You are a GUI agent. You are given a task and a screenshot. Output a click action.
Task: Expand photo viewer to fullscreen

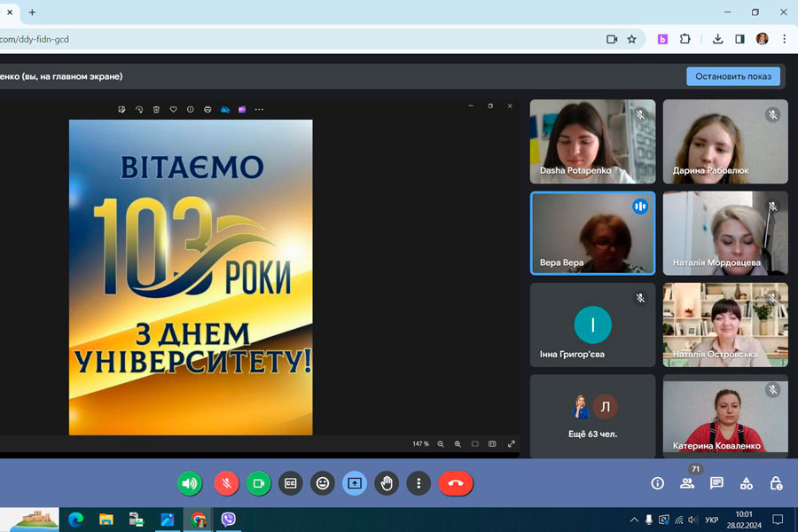512,444
